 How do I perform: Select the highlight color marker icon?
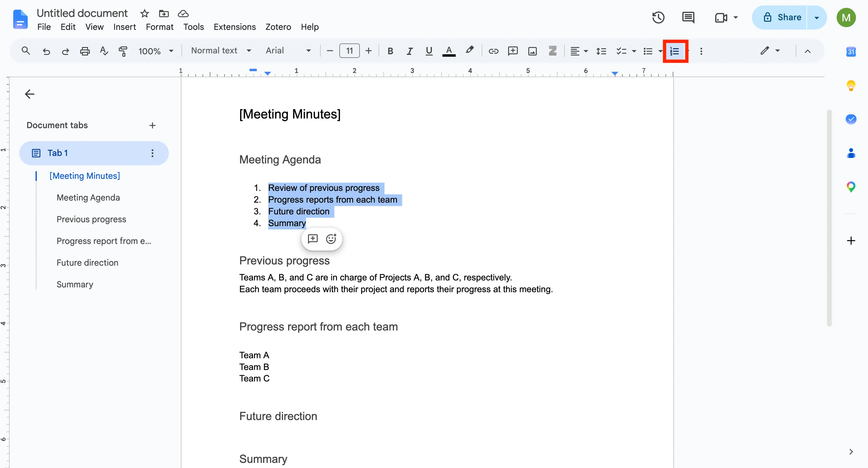pos(469,51)
